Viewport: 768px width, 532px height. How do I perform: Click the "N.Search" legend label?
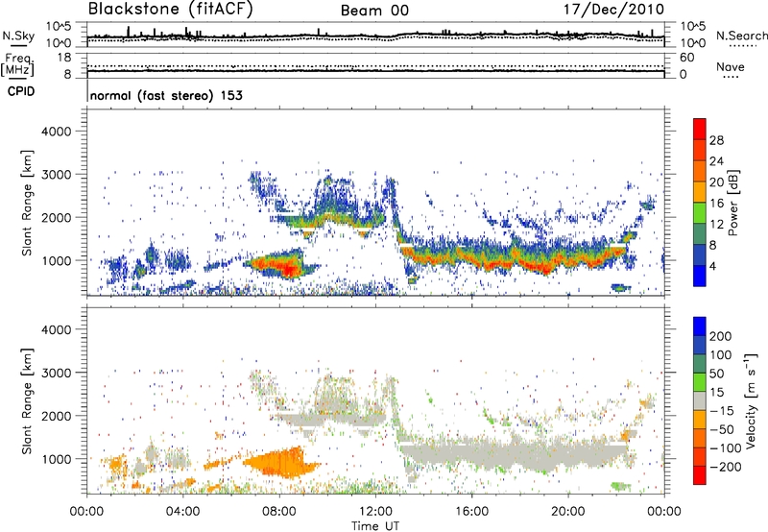pos(742,36)
